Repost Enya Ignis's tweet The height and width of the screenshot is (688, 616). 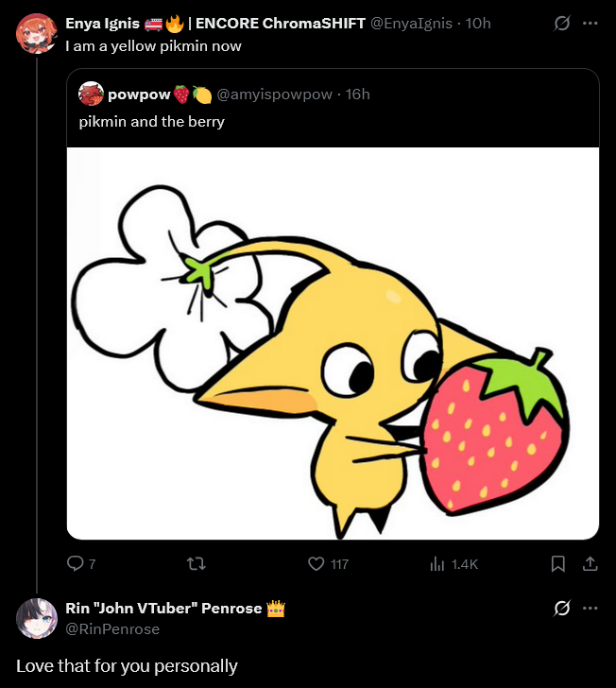point(197,563)
